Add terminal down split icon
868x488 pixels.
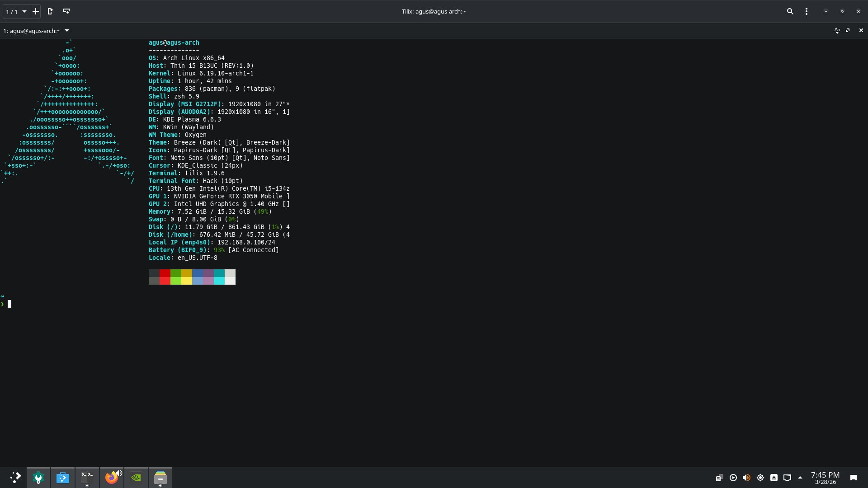tap(66, 11)
